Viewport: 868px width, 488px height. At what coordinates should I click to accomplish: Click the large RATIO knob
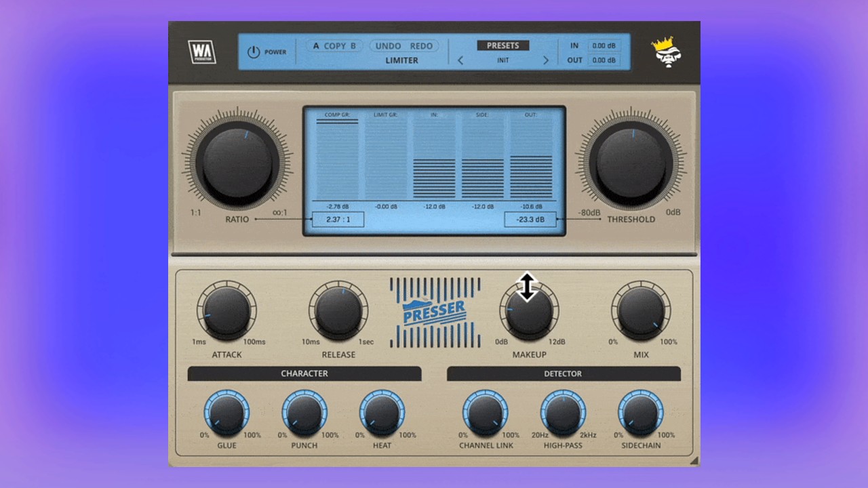point(237,162)
